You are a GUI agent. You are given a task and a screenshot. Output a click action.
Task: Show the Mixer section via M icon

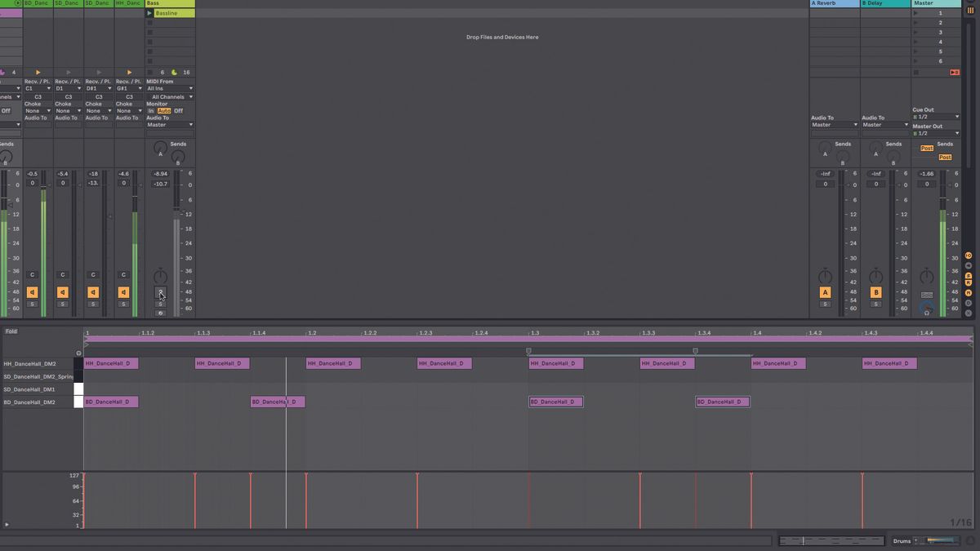pyautogui.click(x=969, y=291)
